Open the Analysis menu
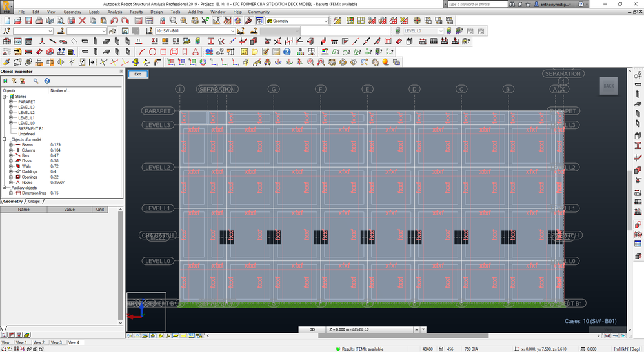This screenshot has height=352, width=644. coord(115,12)
